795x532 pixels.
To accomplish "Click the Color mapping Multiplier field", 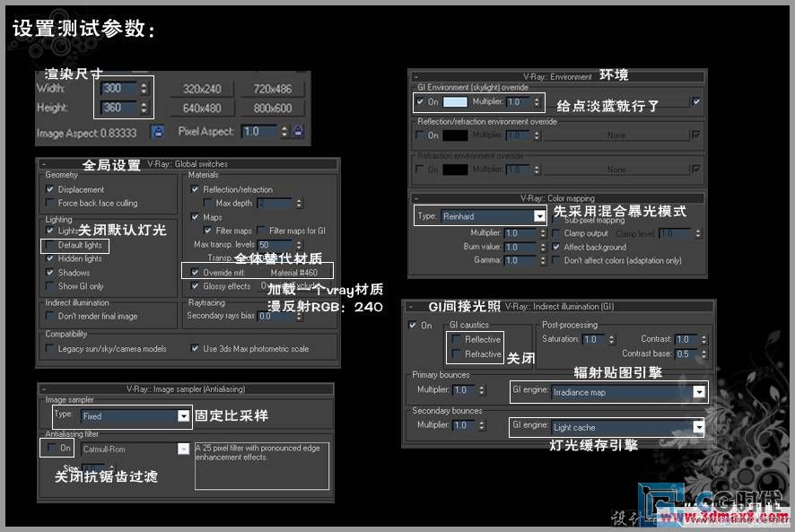I will pos(520,233).
